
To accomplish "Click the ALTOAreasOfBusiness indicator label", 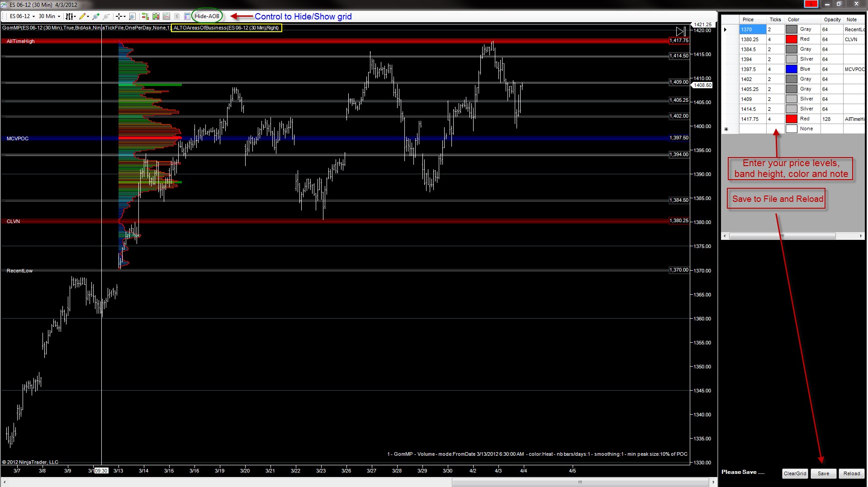I will pos(226,28).
